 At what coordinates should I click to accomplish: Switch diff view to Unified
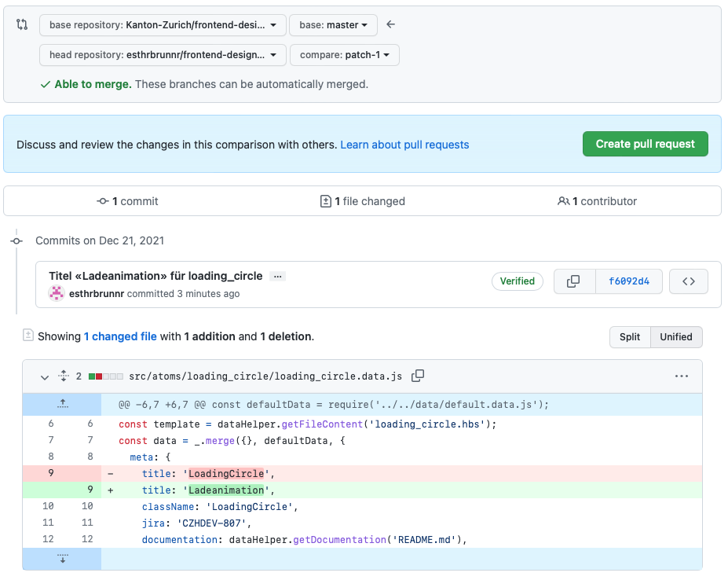675,337
